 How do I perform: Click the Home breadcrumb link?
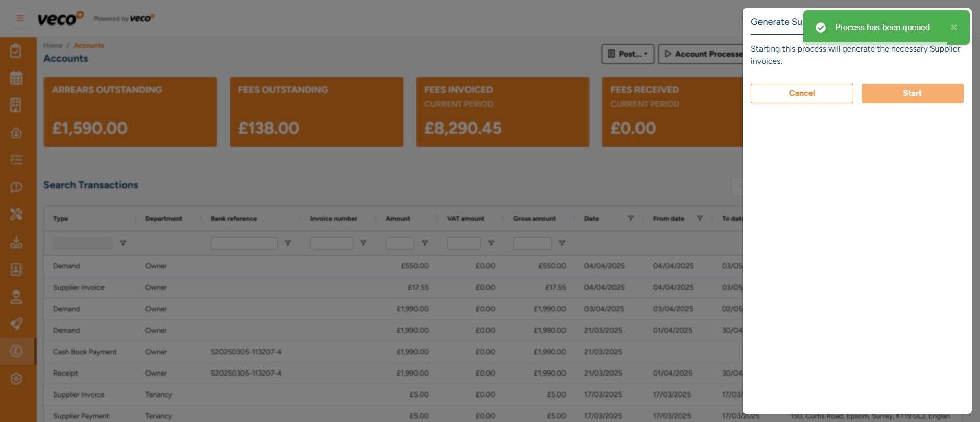tap(53, 46)
